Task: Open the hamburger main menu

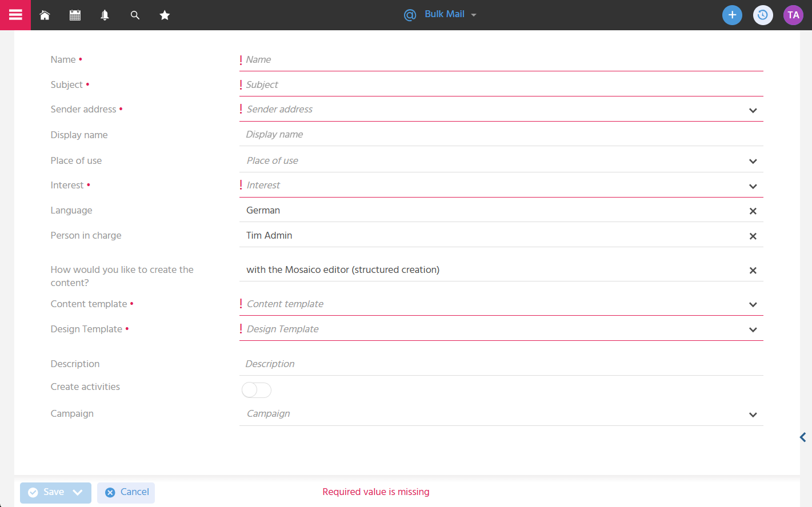Action: [x=15, y=15]
